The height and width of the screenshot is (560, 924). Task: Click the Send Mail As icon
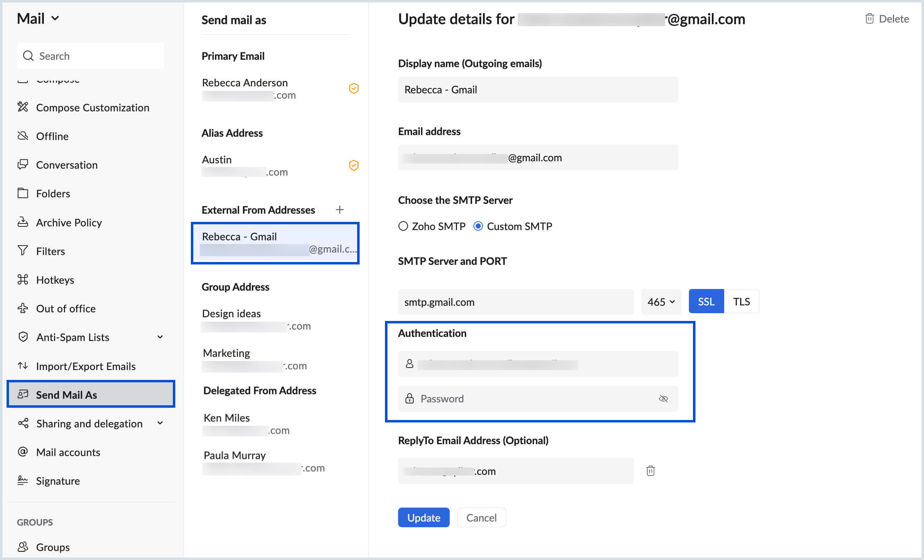(x=23, y=394)
